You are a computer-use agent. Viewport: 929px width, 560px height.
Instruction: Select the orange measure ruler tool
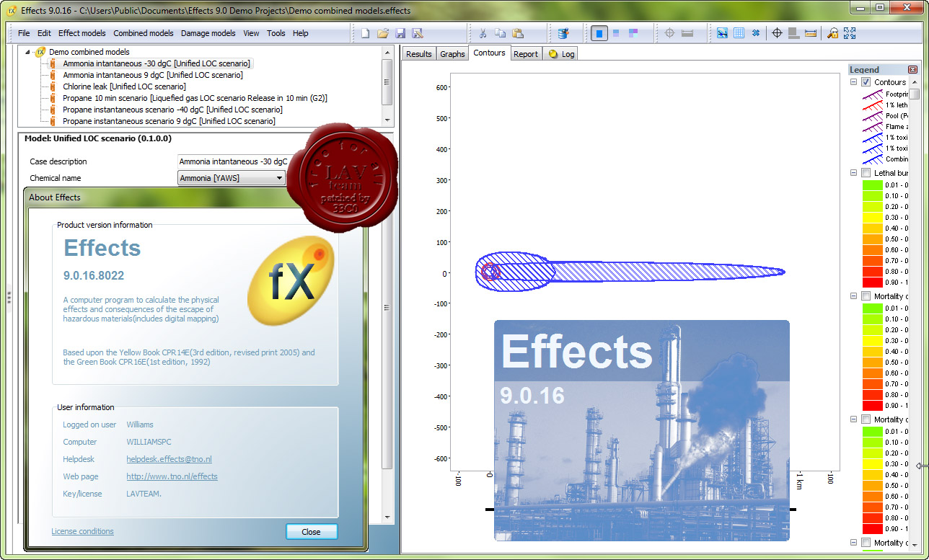[x=811, y=33]
